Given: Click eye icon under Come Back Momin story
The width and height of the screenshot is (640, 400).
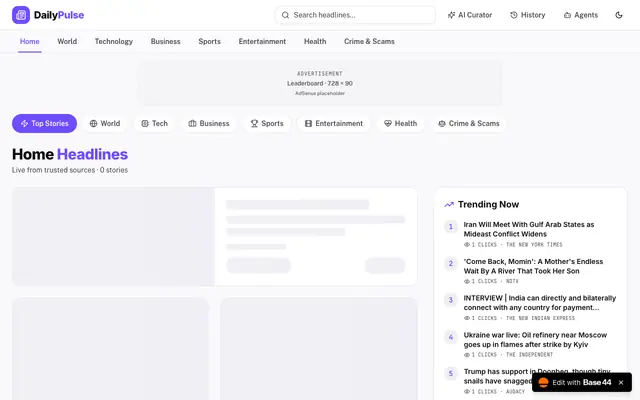Looking at the screenshot, I should [x=467, y=282].
